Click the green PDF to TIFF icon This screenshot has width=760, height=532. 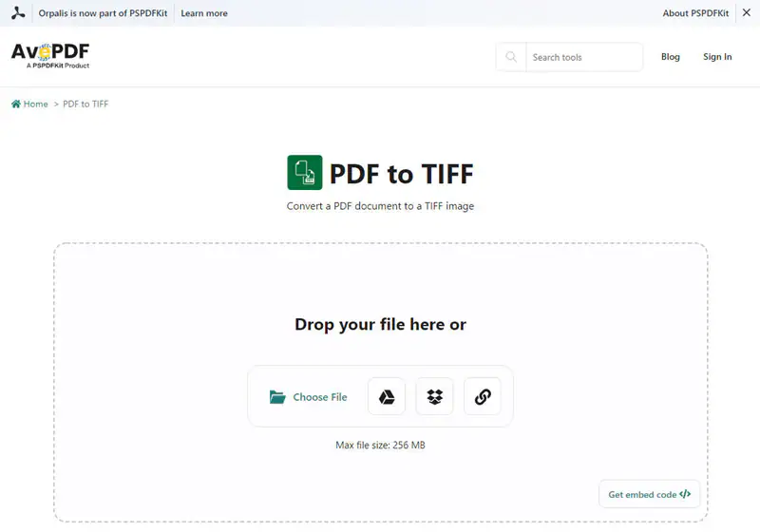pyautogui.click(x=304, y=173)
